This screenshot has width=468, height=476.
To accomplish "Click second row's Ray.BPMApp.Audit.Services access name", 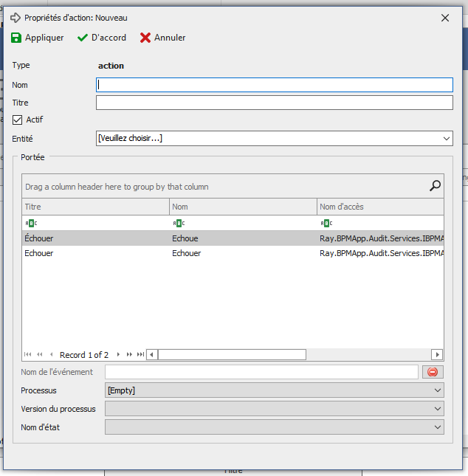I will tap(382, 253).
